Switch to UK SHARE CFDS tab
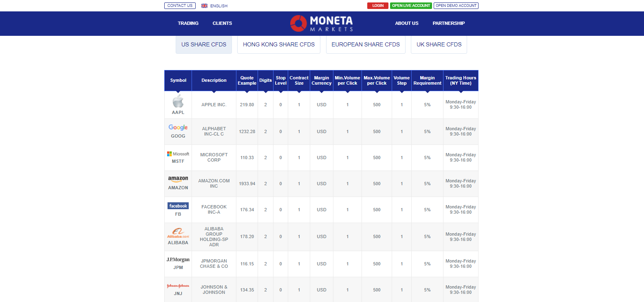The width and height of the screenshot is (644, 302). 439,44
